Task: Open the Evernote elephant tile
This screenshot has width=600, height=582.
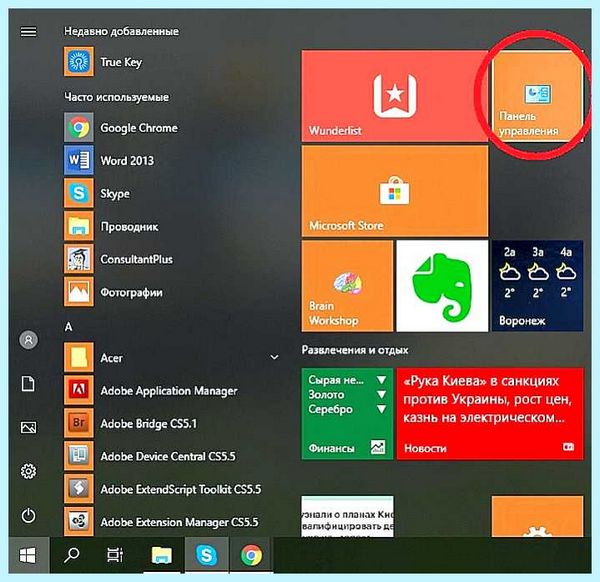Action: click(442, 286)
